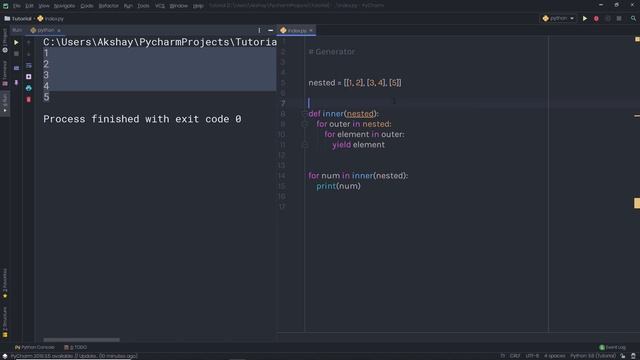The image size is (640, 360).
Task: Click the PyCharm logo in title bar
Action: (x=5, y=6)
